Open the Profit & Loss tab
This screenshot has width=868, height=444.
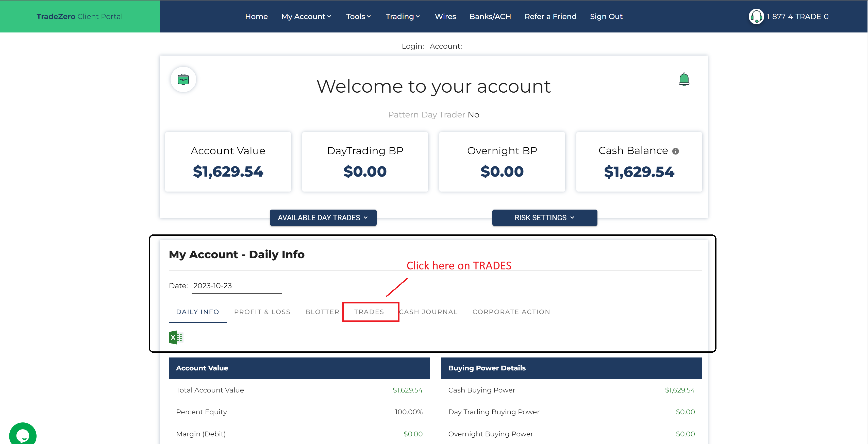click(x=262, y=312)
